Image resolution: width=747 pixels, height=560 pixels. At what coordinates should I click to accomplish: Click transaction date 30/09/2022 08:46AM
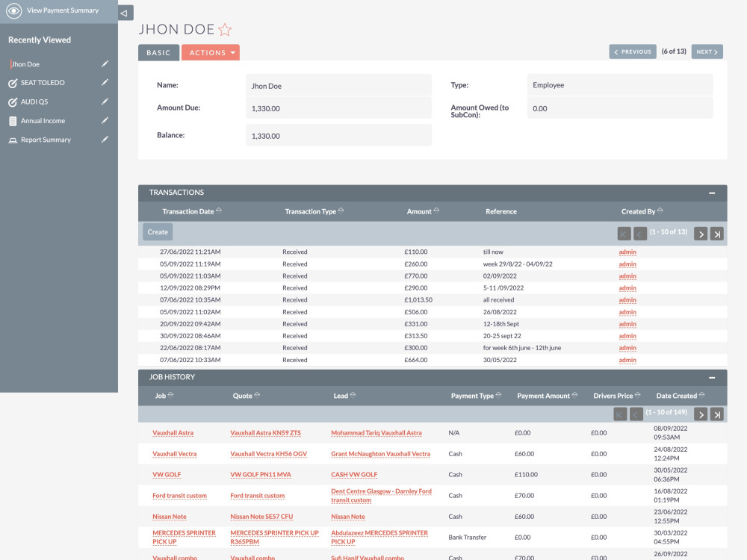click(190, 336)
